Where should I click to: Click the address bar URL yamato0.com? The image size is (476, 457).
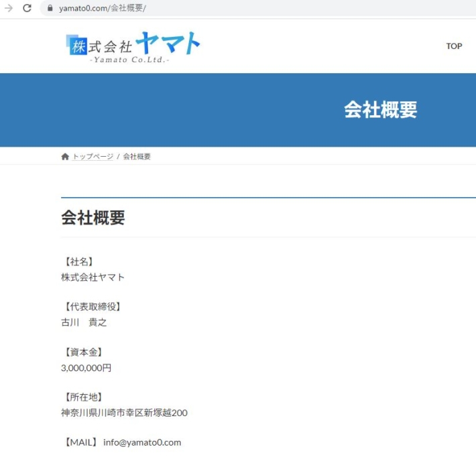coord(103,8)
